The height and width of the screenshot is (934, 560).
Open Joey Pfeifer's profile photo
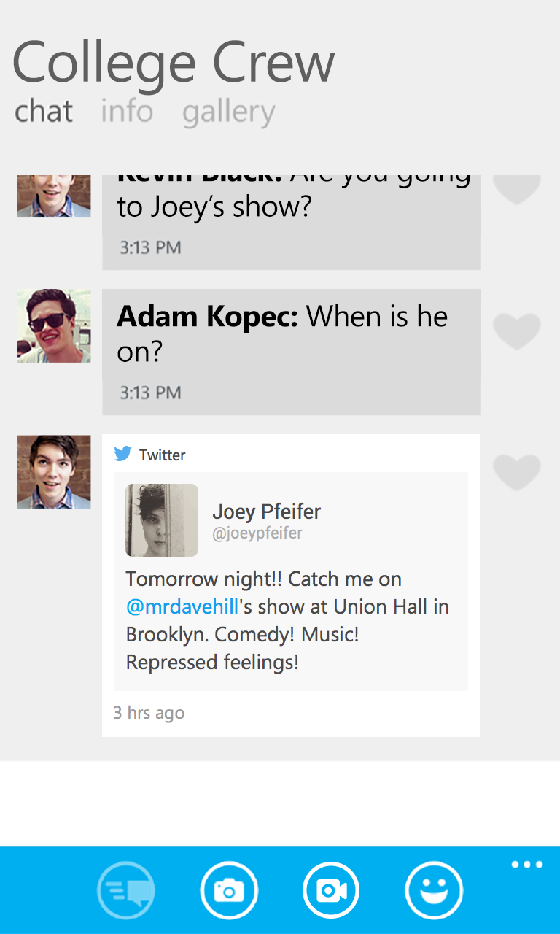tap(161, 520)
